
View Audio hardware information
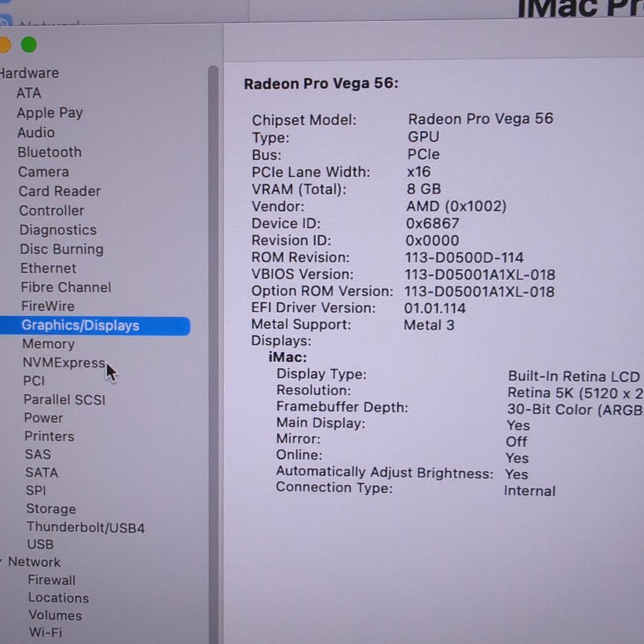[36, 132]
